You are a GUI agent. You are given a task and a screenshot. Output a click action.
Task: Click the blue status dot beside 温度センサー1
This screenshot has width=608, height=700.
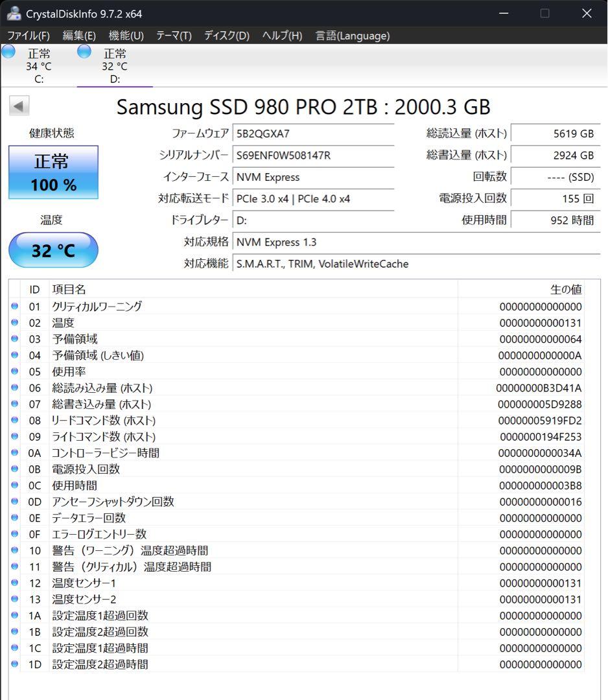[x=14, y=583]
